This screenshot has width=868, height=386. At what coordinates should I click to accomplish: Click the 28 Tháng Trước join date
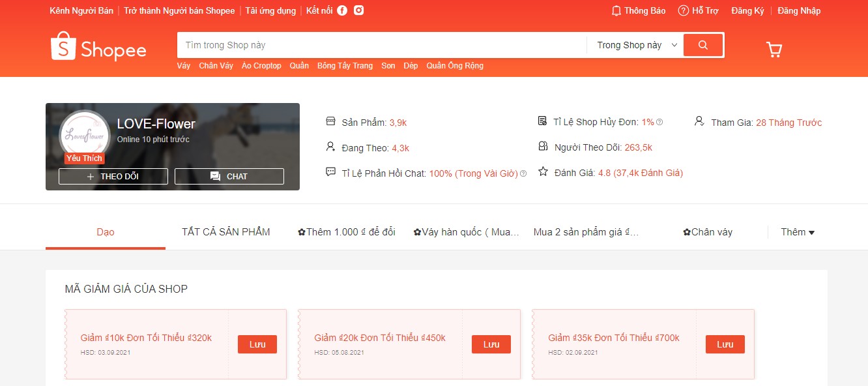[x=789, y=123]
